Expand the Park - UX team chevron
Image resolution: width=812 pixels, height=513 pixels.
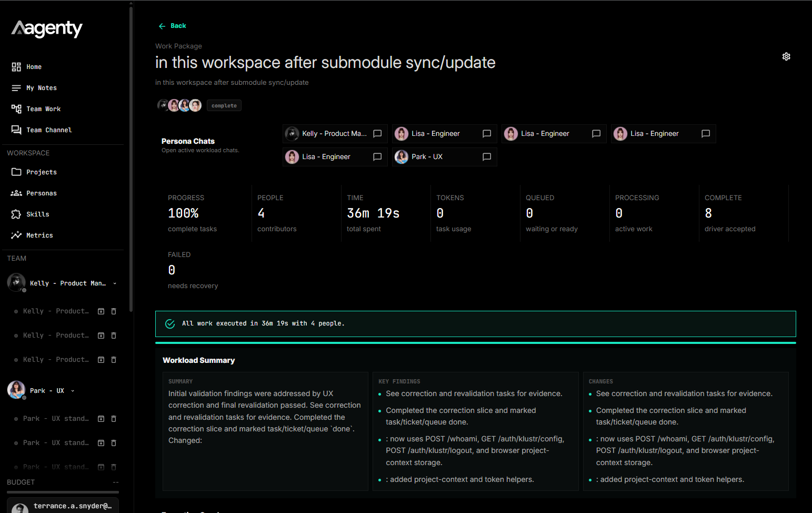pyautogui.click(x=73, y=391)
